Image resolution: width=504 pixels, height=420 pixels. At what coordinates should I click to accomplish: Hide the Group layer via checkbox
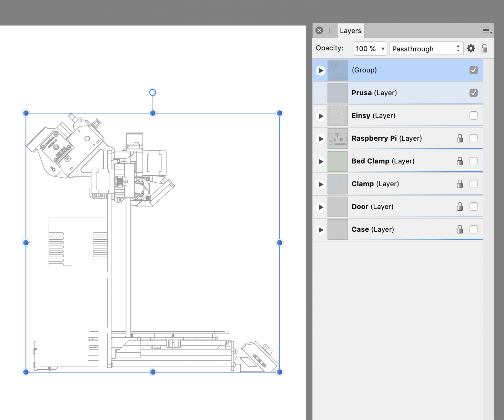(474, 70)
